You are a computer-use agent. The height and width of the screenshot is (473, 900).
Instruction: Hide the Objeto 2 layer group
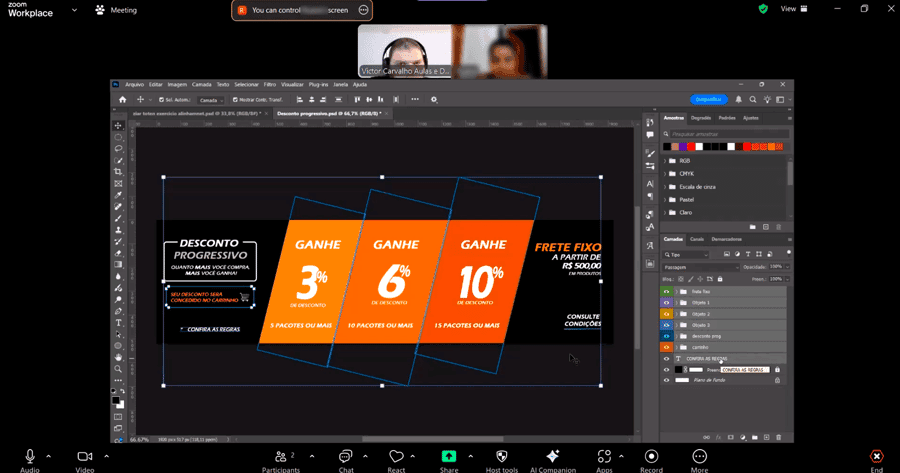pos(666,314)
